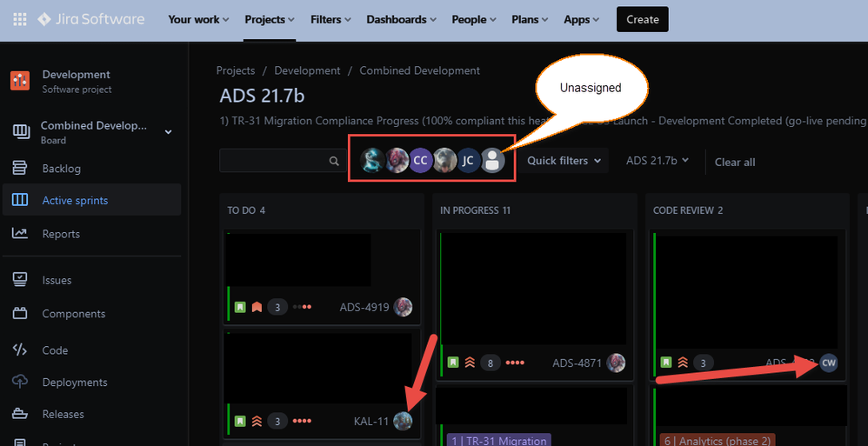Expand the Plans menu

pos(530,19)
